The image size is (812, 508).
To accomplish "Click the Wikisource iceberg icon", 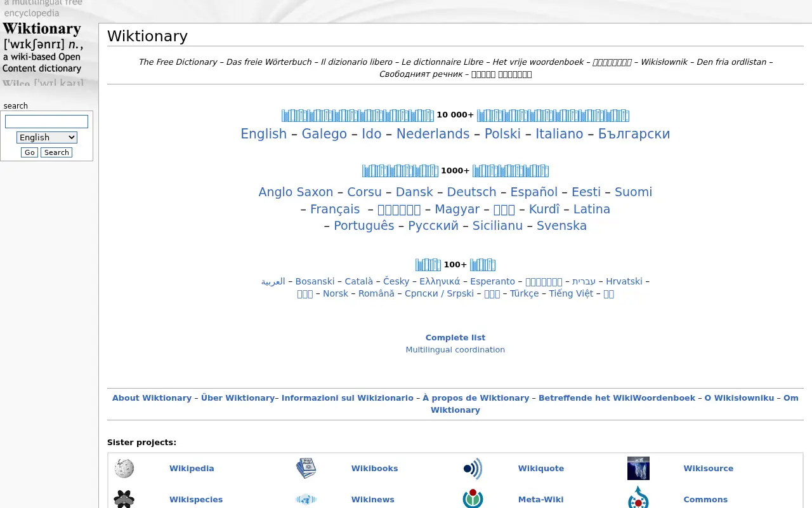I will coord(638,469).
